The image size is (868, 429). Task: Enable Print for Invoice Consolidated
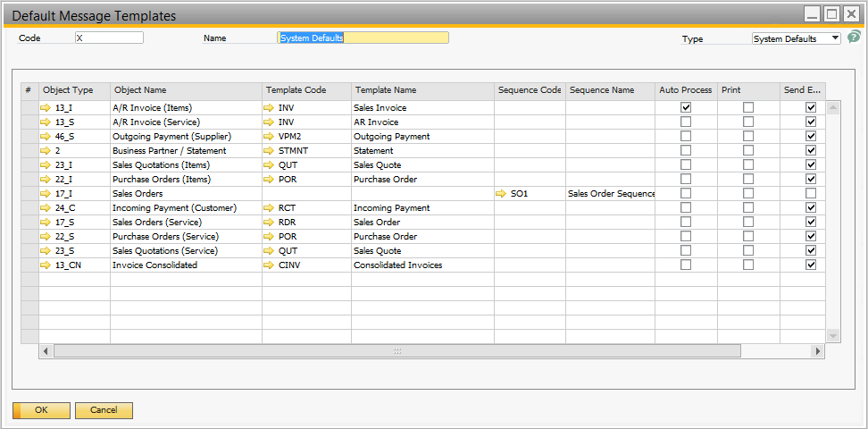click(x=748, y=265)
